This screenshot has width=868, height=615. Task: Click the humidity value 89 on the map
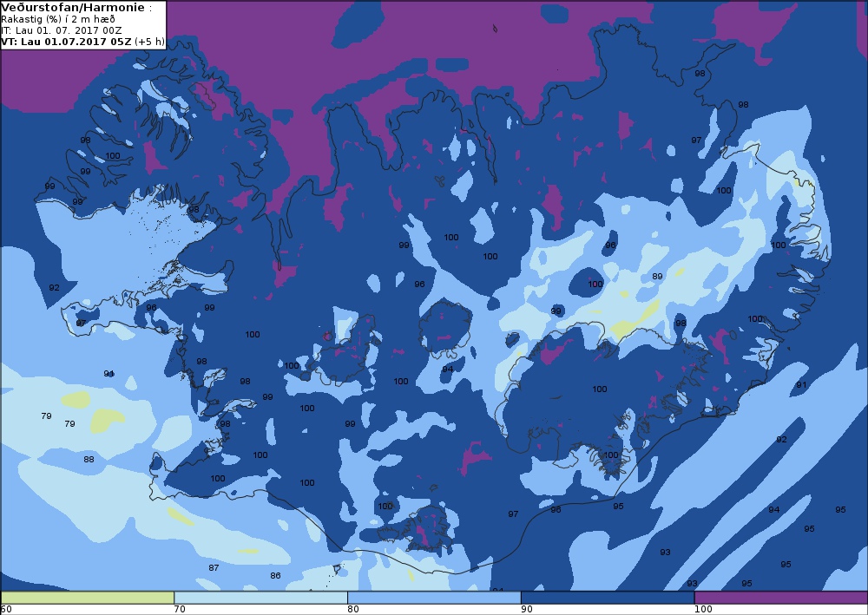coord(657,277)
